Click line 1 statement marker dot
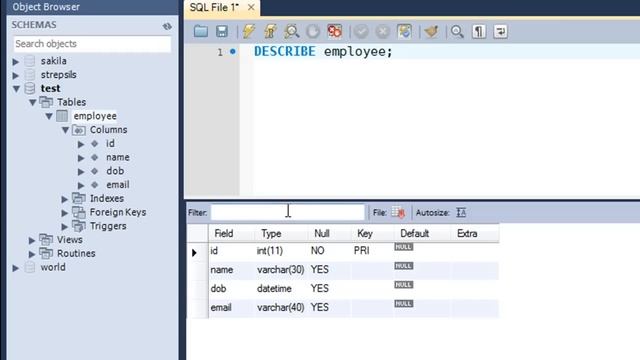 click(x=233, y=51)
